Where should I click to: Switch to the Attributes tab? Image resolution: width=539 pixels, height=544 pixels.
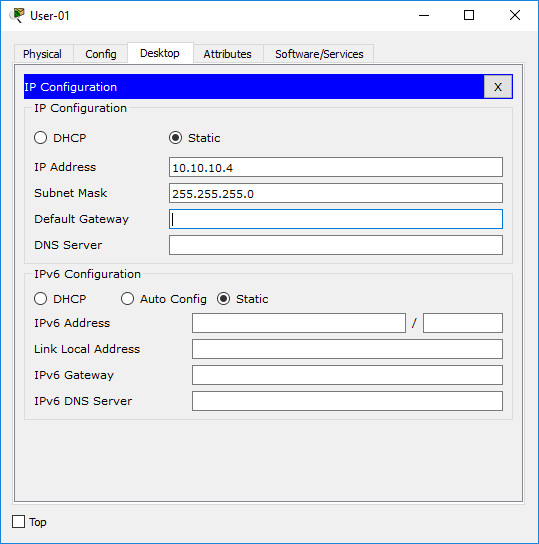[x=228, y=54]
